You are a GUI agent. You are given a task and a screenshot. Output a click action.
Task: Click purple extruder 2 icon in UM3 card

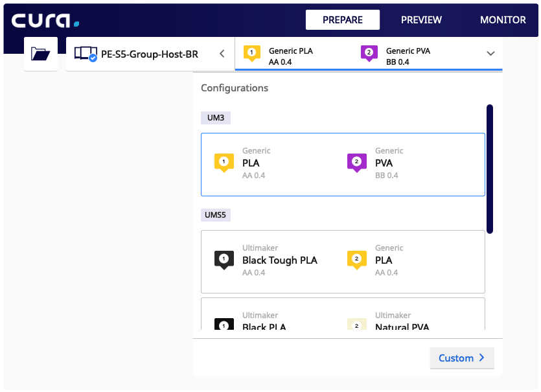click(357, 163)
